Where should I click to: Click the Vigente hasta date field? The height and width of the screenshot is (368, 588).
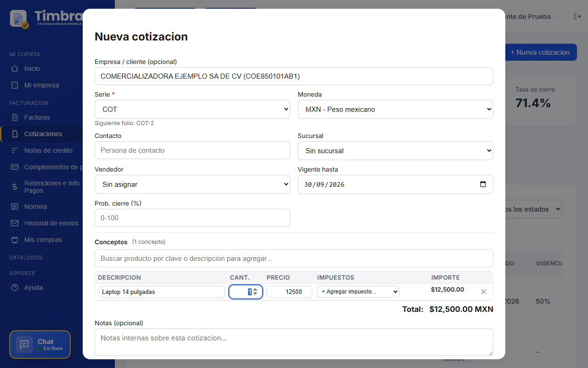[x=396, y=184]
